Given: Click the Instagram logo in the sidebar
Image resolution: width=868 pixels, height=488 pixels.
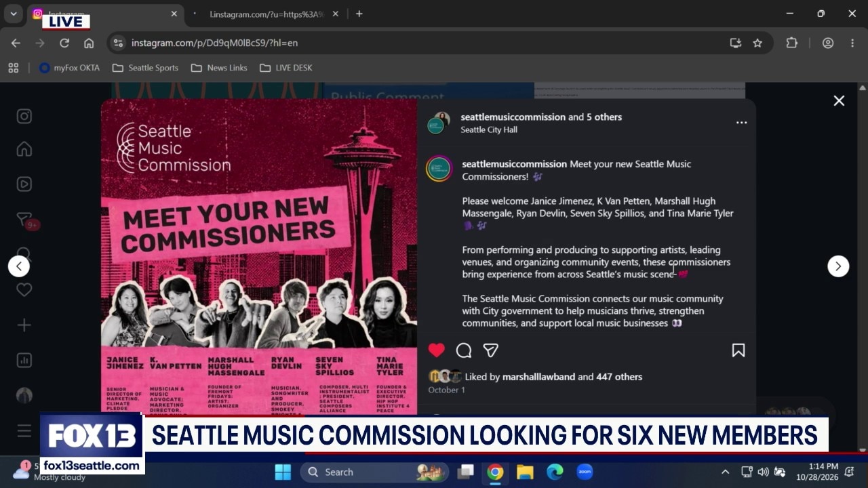Looking at the screenshot, I should 24,117.
